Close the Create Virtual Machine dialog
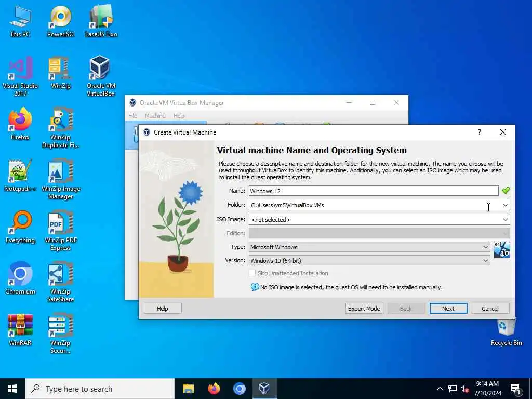This screenshot has width=532, height=399. tap(503, 132)
